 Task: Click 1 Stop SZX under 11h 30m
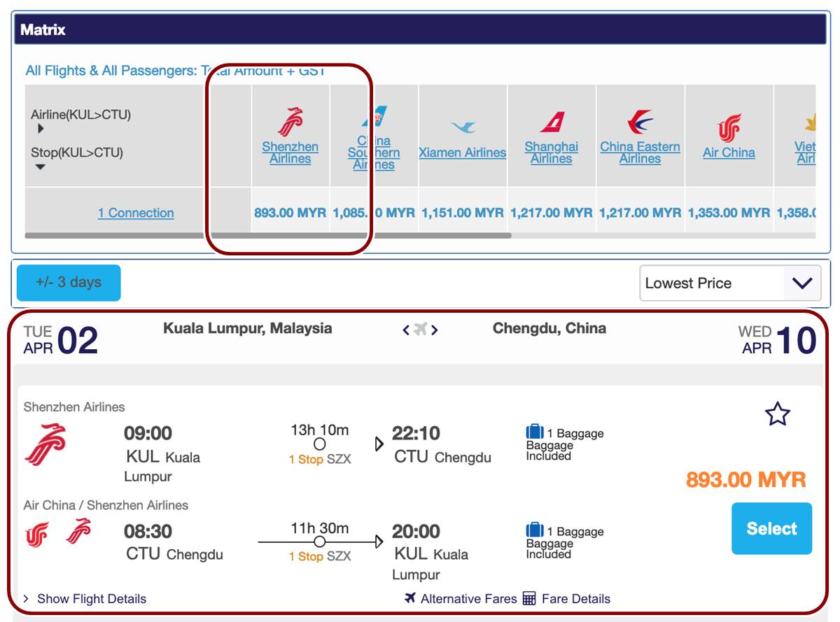320,557
